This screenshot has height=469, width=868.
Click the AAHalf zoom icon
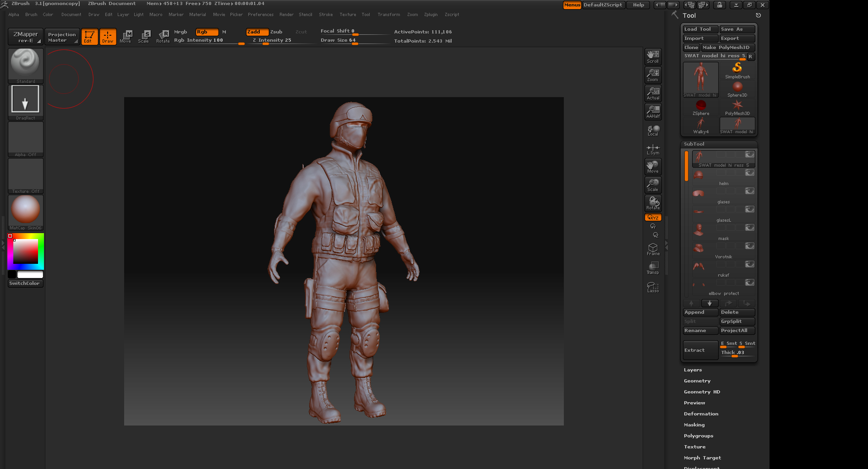(653, 111)
